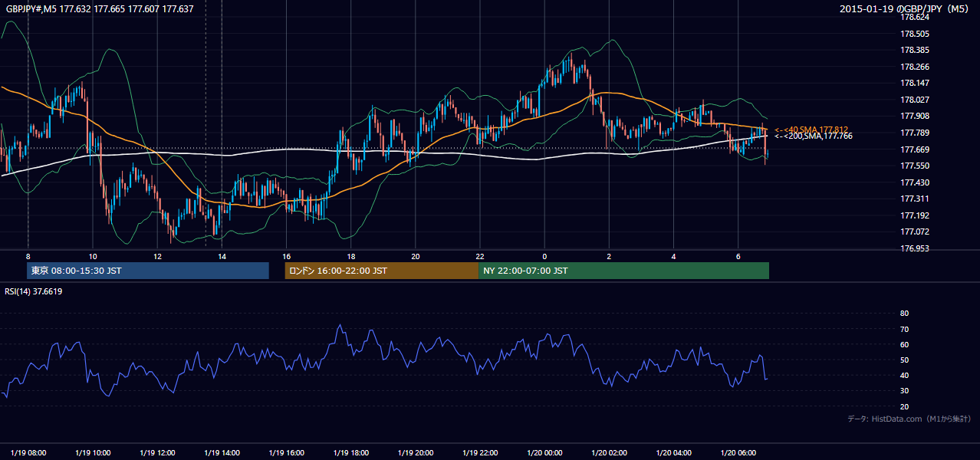Click price axis value 178.266
Image resolution: width=980 pixels, height=460 pixels.
click(x=915, y=67)
